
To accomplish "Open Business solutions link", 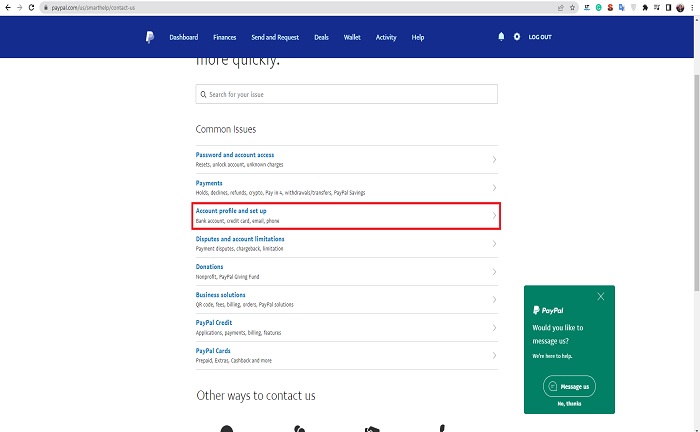I will [221, 295].
